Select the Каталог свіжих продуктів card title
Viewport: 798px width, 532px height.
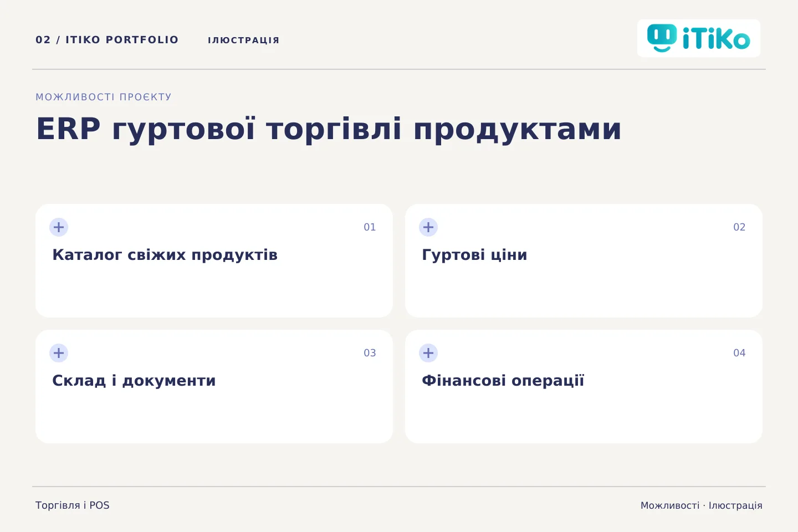click(165, 255)
